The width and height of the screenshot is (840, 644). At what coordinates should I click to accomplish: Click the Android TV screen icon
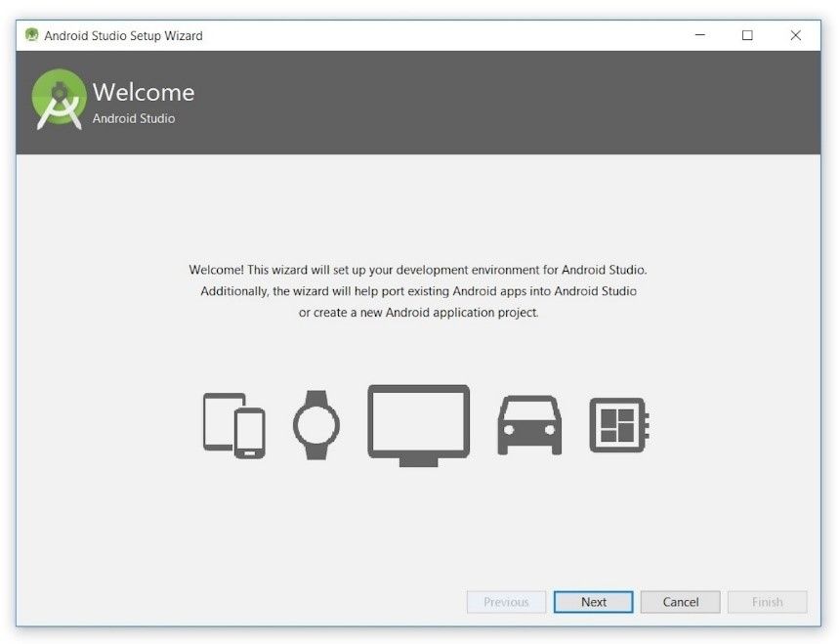click(x=418, y=425)
